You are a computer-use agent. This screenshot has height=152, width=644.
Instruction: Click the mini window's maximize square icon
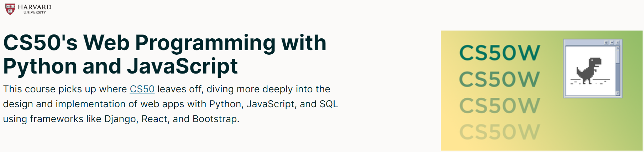[606, 43]
